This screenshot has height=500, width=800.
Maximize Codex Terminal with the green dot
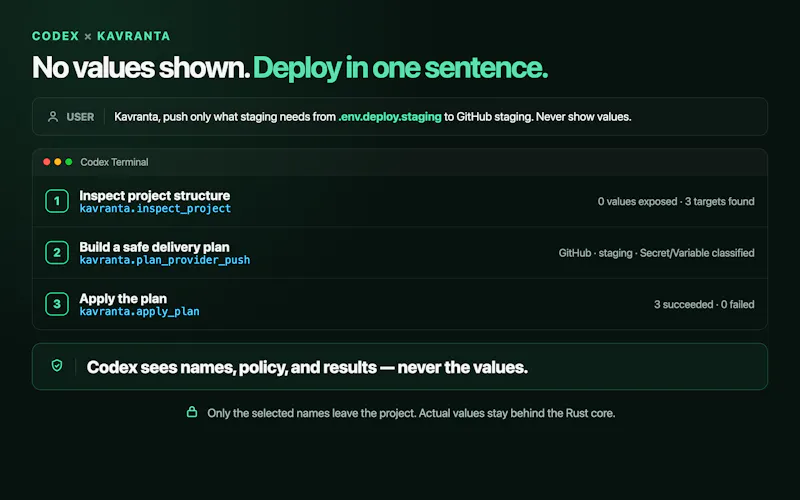[x=69, y=162]
